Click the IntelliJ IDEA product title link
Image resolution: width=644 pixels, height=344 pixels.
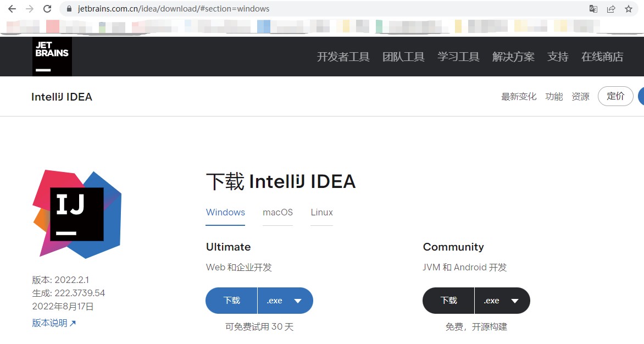coord(62,97)
